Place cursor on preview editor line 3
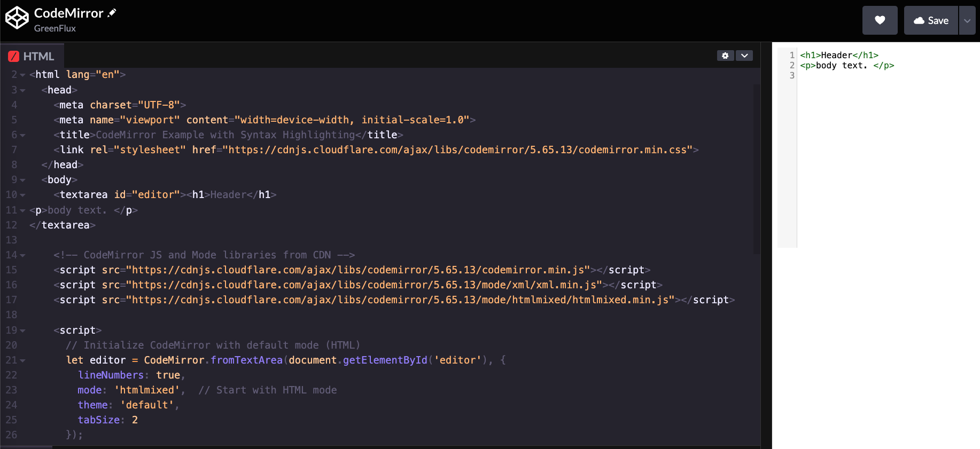Viewport: 980px width, 449px height. [x=855, y=75]
